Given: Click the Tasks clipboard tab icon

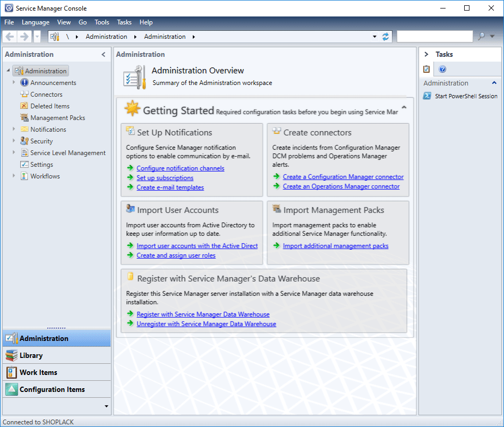Looking at the screenshot, I should (x=426, y=69).
